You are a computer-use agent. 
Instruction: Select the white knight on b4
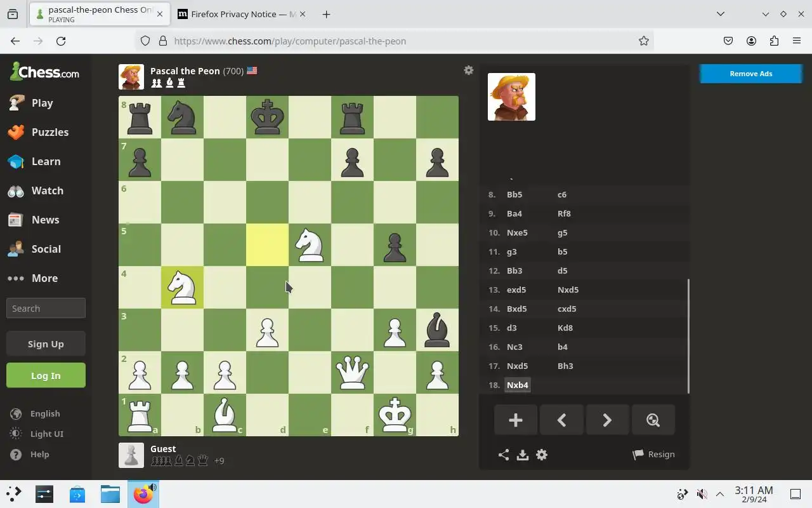182,287
